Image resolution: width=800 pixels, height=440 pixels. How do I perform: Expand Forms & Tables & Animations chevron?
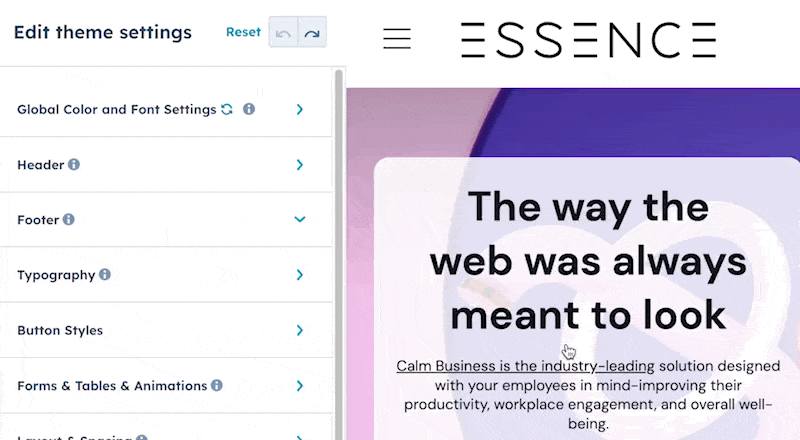coord(300,386)
